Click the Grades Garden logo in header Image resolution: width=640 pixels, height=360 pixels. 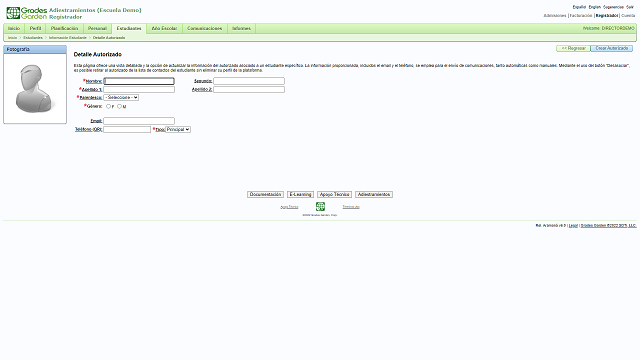[27, 13]
